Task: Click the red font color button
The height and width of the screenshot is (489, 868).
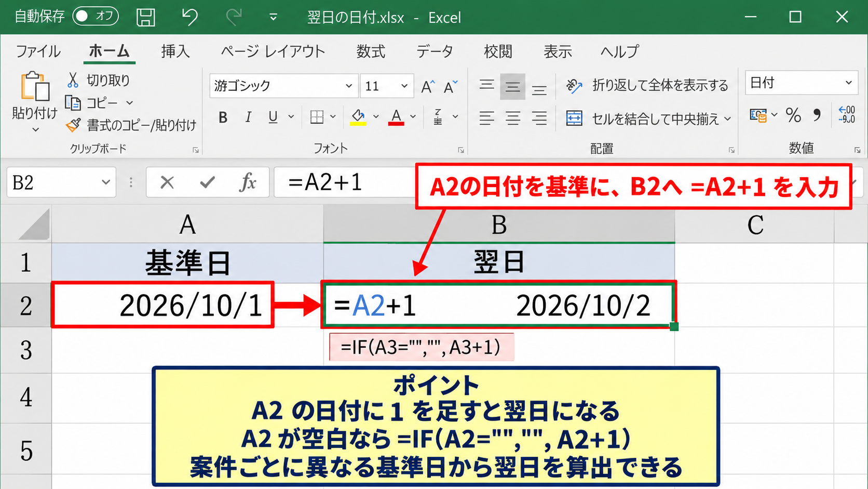Action: 396,117
